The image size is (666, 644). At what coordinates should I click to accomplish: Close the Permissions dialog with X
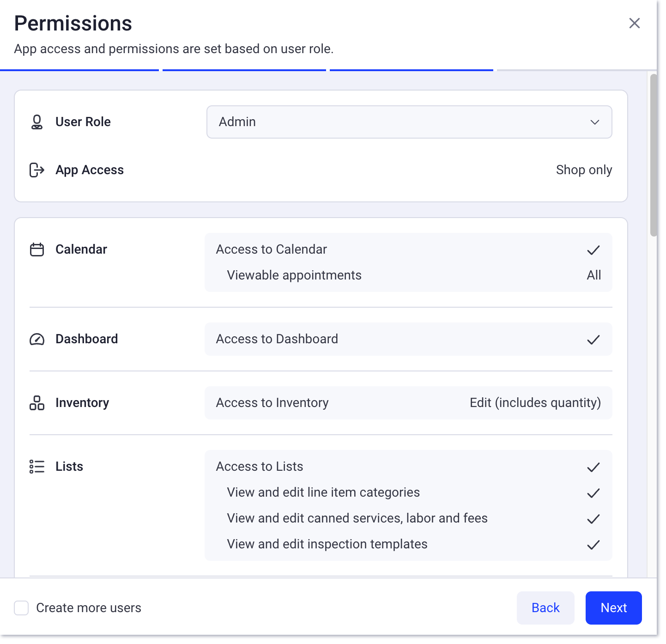click(634, 23)
